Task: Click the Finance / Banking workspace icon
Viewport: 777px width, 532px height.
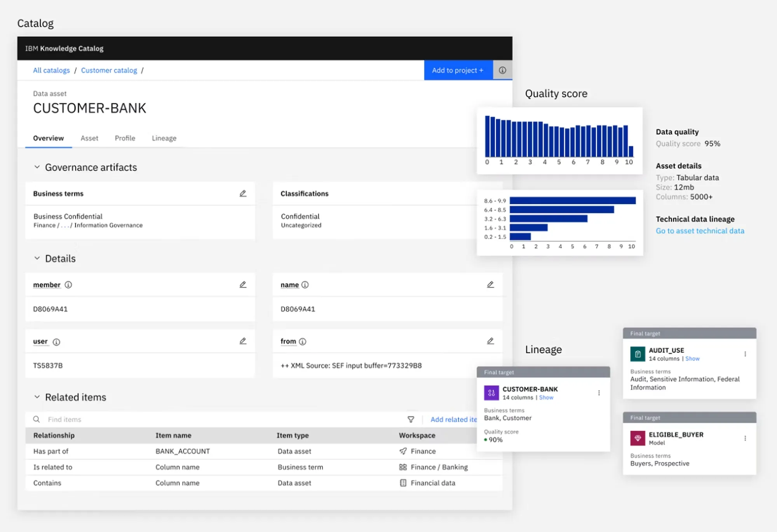Action: click(x=403, y=467)
